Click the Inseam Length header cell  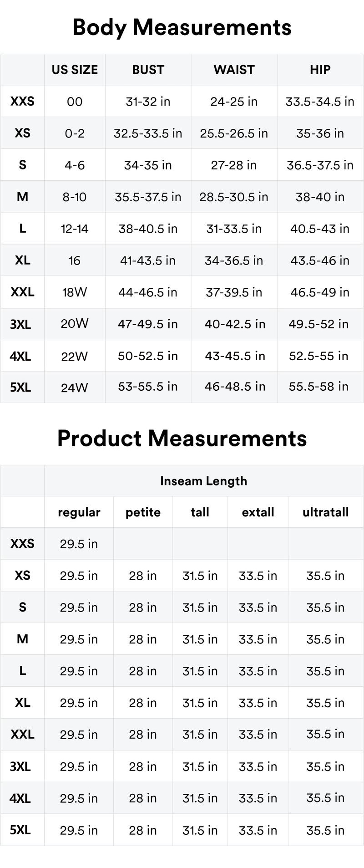(x=203, y=481)
